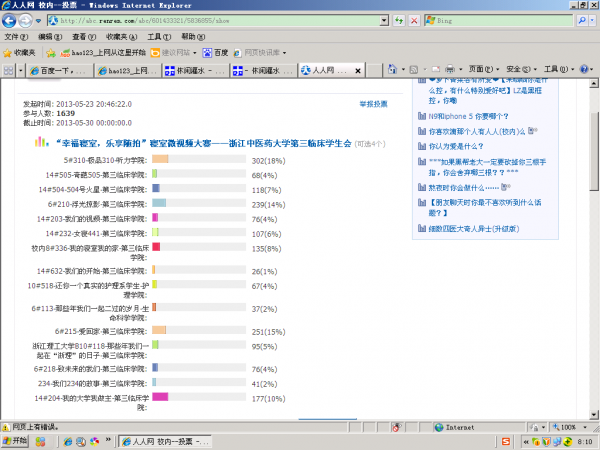The width and height of the screenshot is (600, 450).
Task: Click the 6#215-爱回家 option label
Action: click(x=101, y=331)
